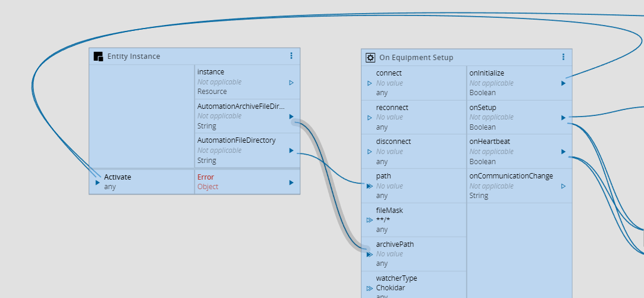Click the archivePath input port arrow
Screen dimensions: 644x298
(x=369, y=255)
